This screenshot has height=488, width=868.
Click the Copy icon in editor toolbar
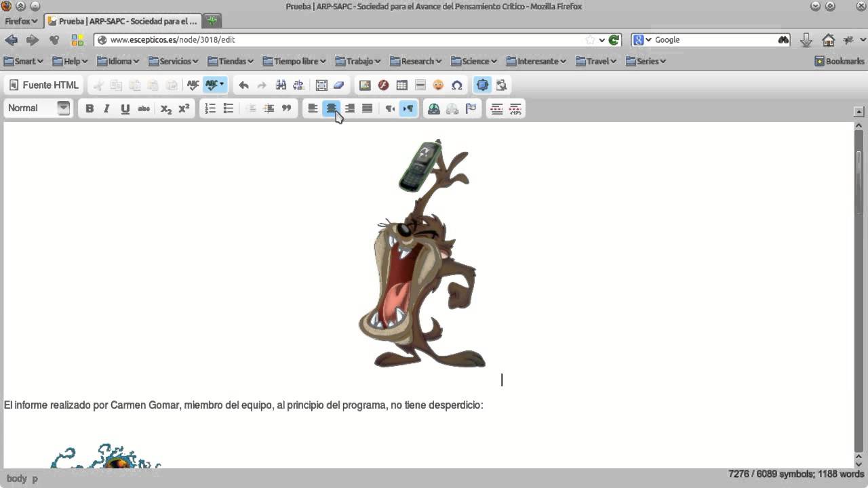tap(117, 85)
